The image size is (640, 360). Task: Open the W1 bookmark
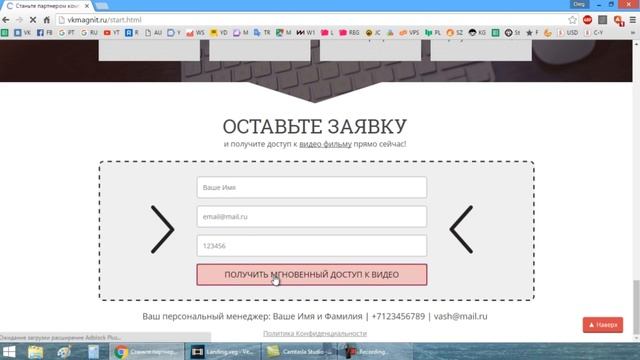point(306,33)
